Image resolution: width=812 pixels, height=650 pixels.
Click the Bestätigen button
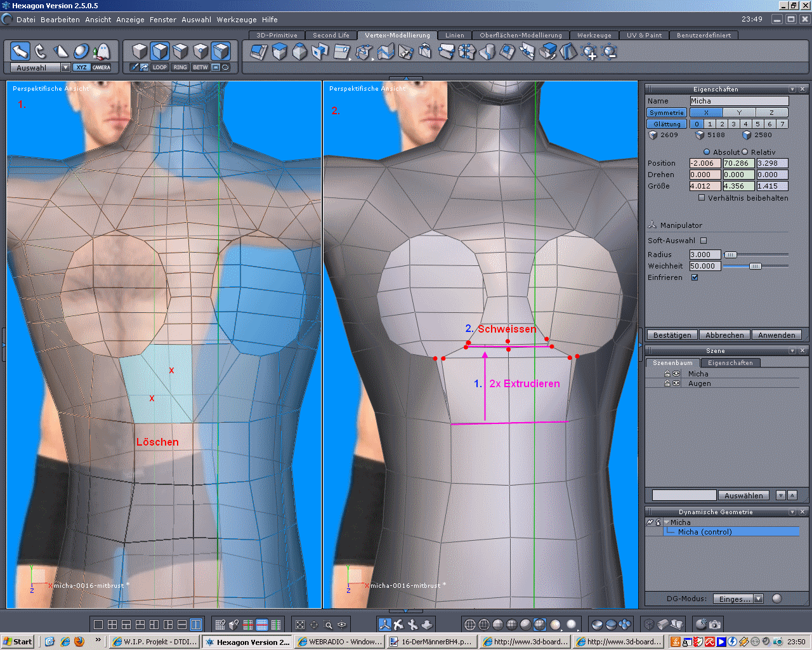pos(672,335)
